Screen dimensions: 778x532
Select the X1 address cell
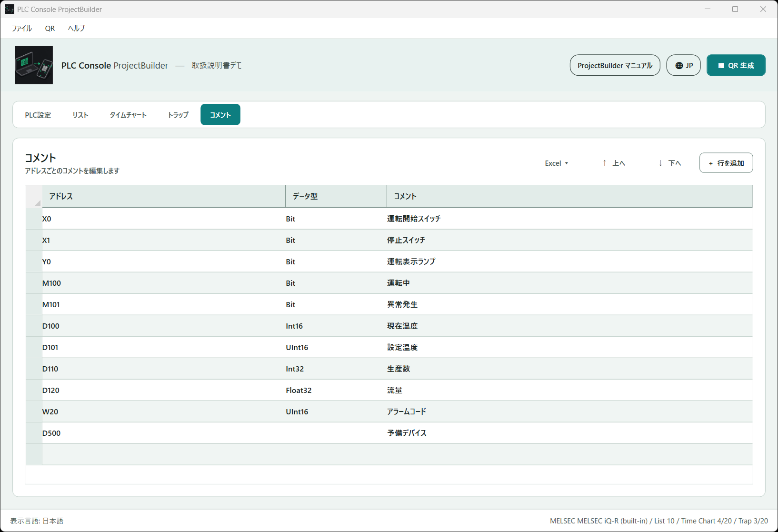click(x=164, y=240)
